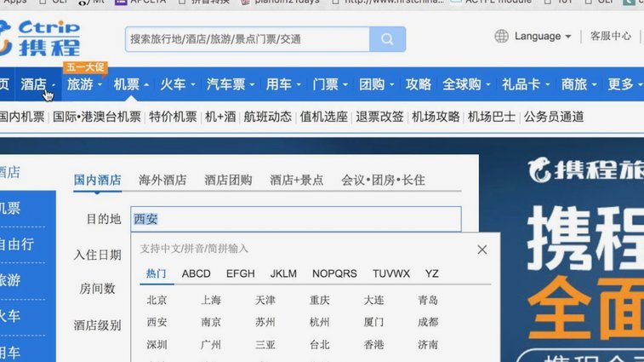Open the 退票改签 submenu link
The height and width of the screenshot is (362, 644).
tap(379, 117)
